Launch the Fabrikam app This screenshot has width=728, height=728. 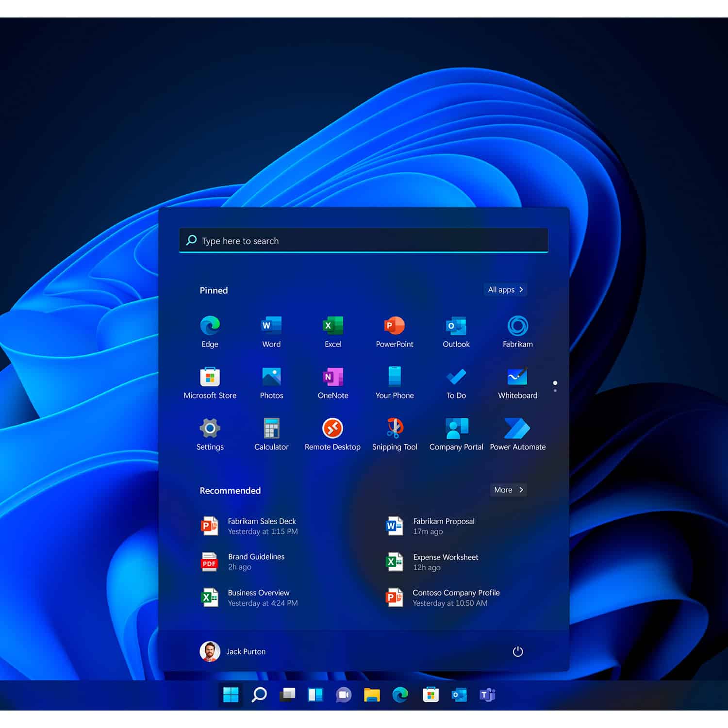[517, 326]
